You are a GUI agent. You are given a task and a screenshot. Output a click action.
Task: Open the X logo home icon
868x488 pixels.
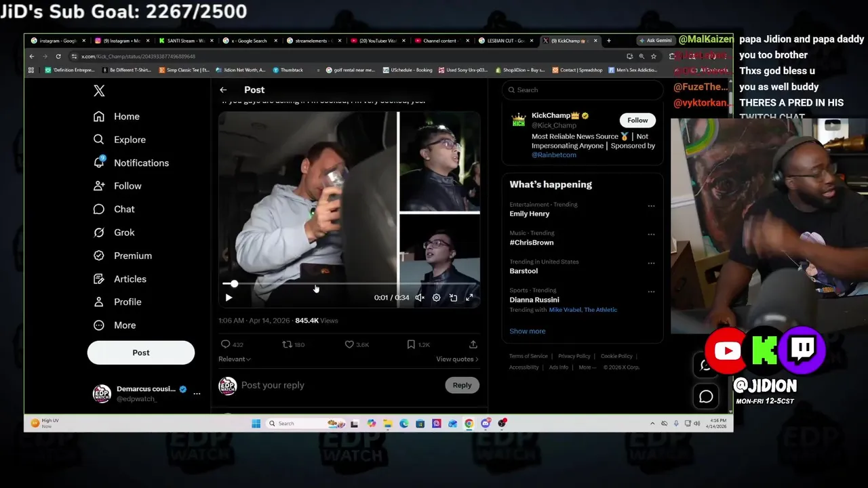tap(99, 91)
